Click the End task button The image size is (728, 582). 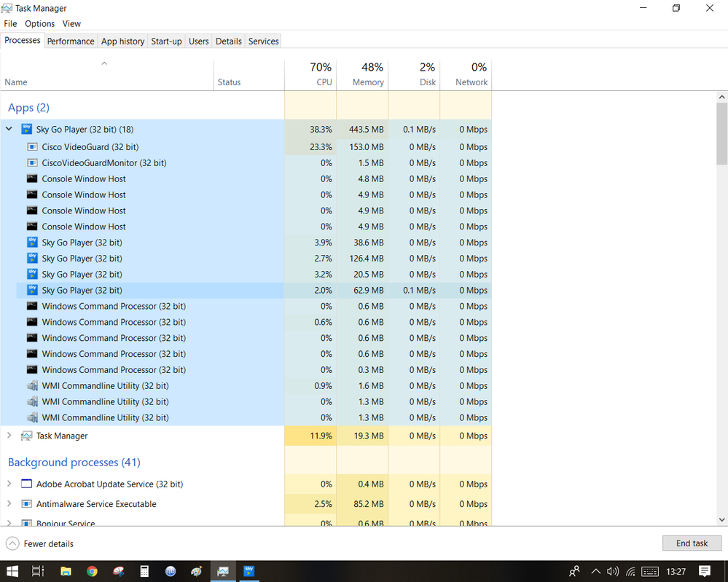[x=692, y=543]
